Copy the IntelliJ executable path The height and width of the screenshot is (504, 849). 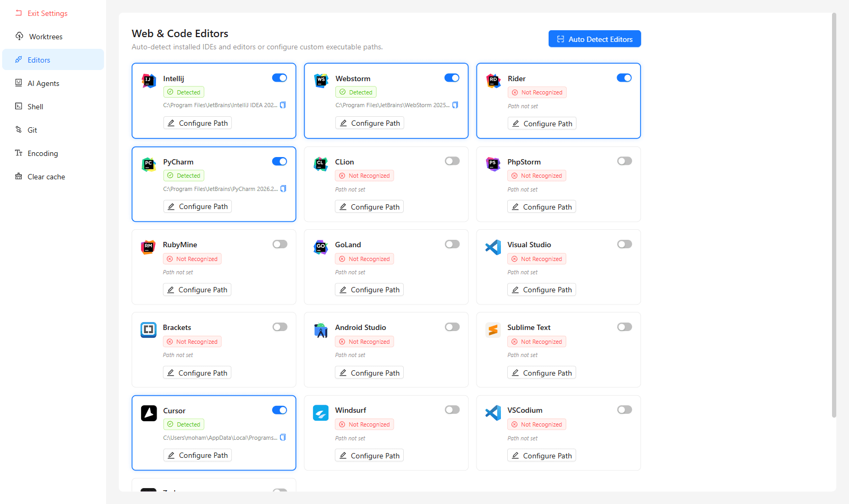click(283, 105)
